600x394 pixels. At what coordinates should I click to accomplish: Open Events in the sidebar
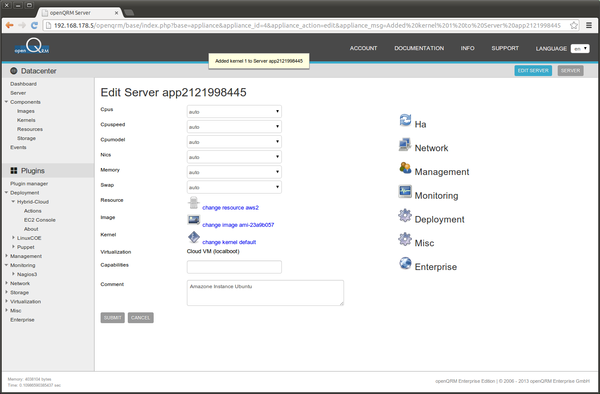(18, 147)
